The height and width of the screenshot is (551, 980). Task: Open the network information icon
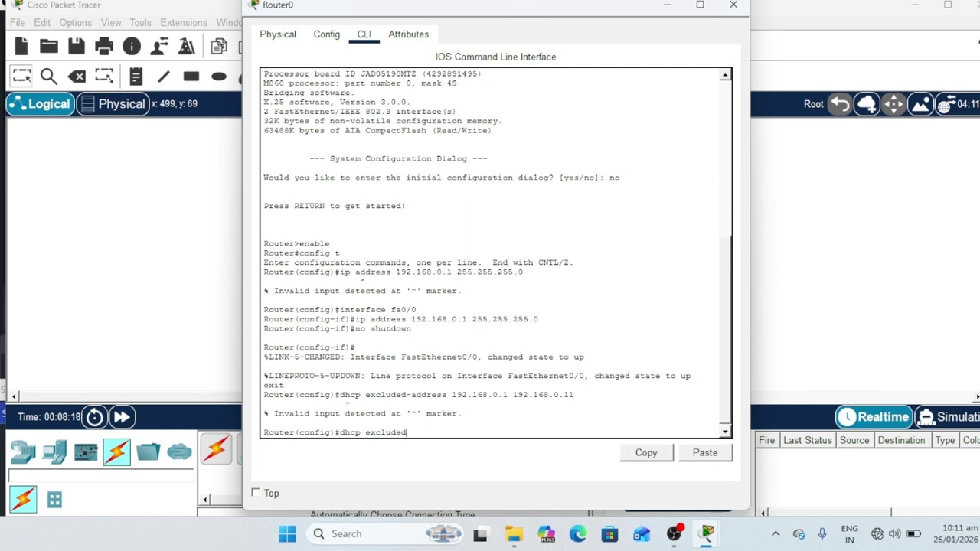coord(132,47)
